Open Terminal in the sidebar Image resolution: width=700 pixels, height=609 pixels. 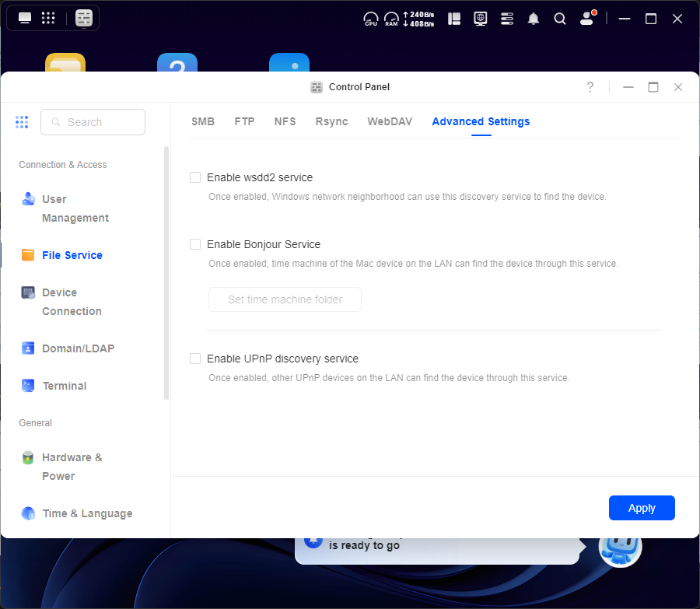[x=64, y=386]
